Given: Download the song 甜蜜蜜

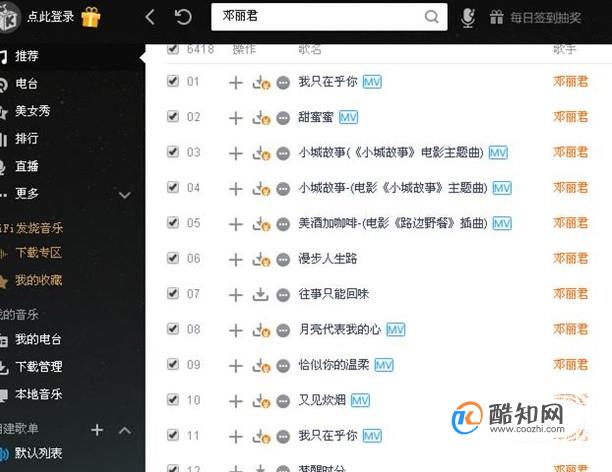Looking at the screenshot, I should coord(261,118).
